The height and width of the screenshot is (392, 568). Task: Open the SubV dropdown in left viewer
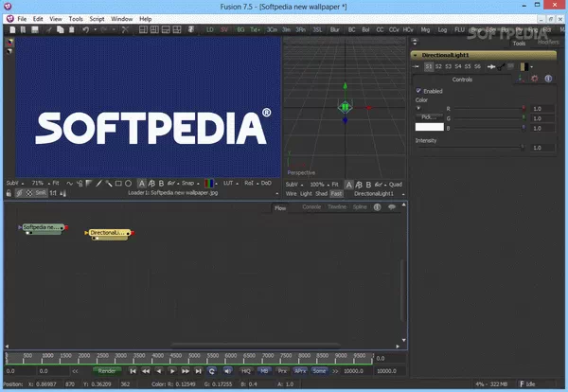click(x=15, y=183)
